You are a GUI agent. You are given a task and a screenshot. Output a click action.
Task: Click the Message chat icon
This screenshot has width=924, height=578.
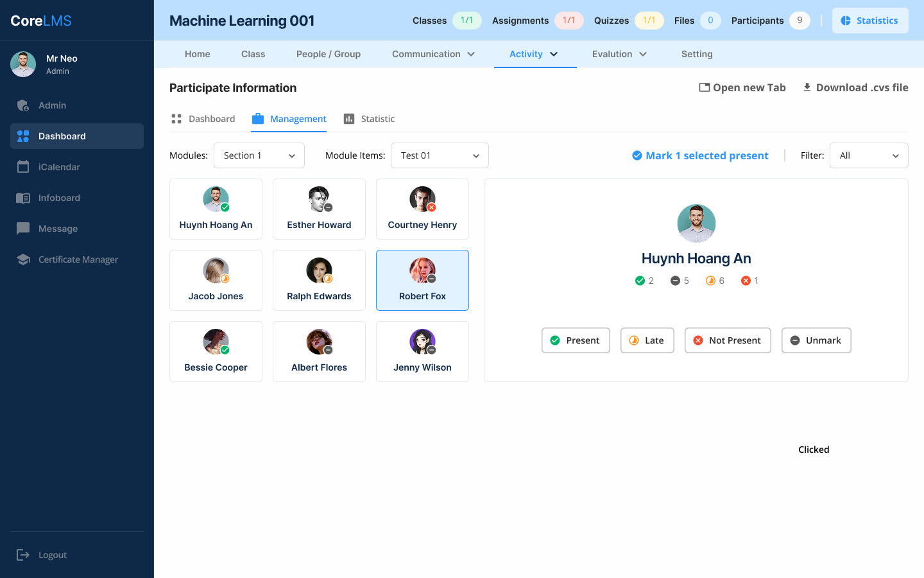tap(23, 229)
